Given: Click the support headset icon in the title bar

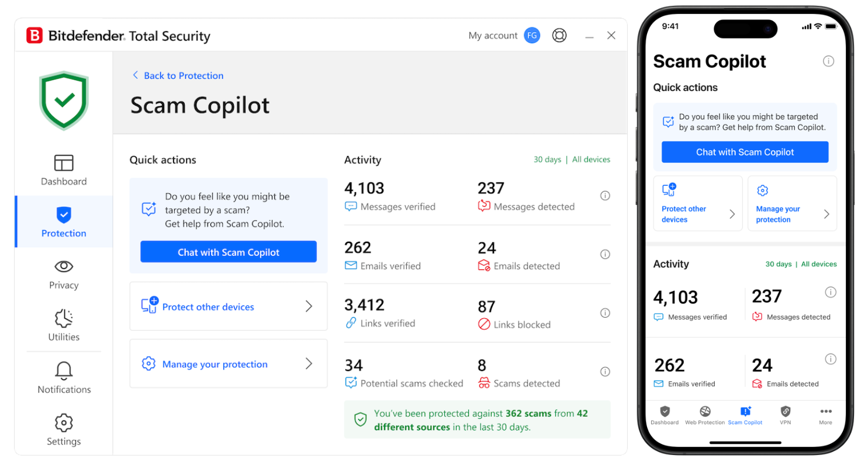Looking at the screenshot, I should pos(559,35).
